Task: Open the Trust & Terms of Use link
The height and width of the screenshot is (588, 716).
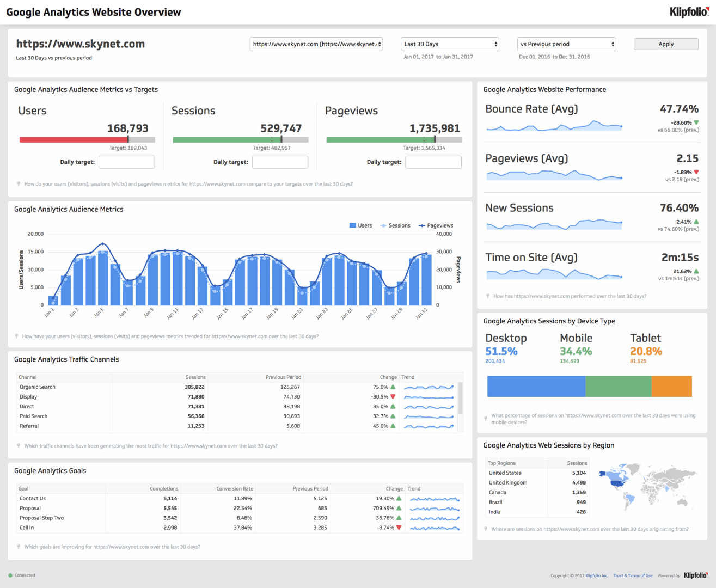Action: point(633,575)
